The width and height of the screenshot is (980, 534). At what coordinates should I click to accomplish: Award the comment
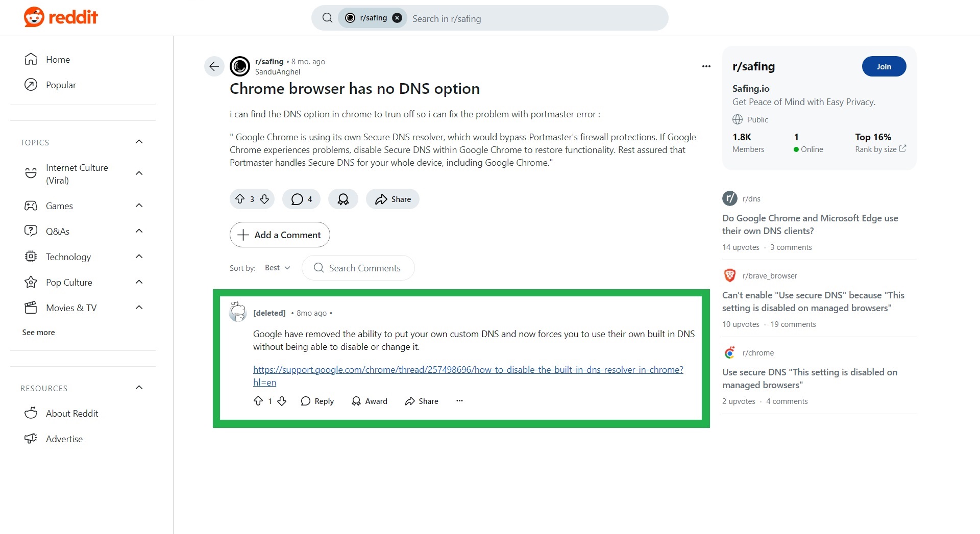[370, 401]
